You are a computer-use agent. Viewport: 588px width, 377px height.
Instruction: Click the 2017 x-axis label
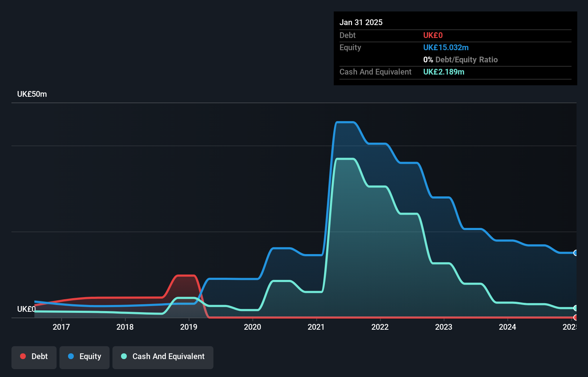tap(61, 327)
